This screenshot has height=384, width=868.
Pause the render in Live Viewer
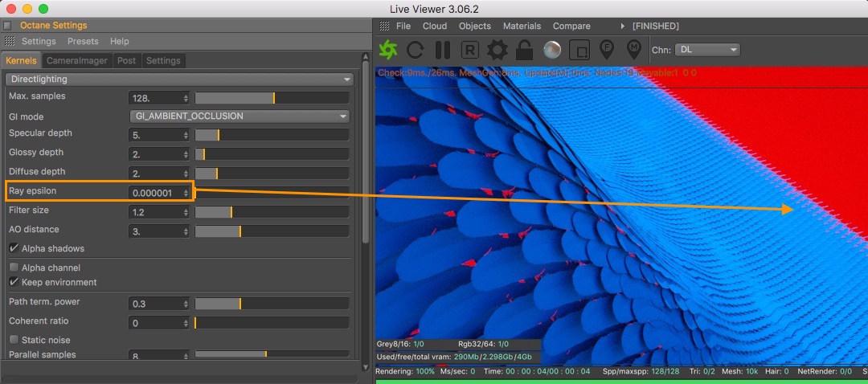[442, 50]
